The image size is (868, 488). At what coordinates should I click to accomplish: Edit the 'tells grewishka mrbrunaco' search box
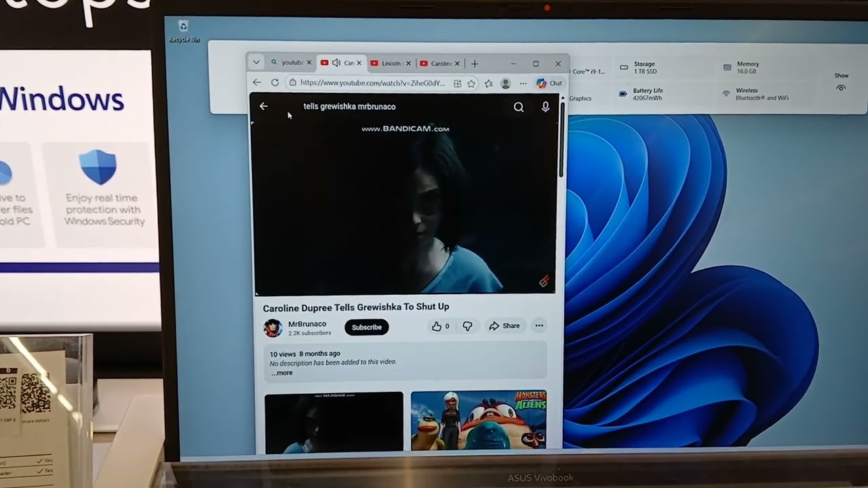(x=349, y=106)
